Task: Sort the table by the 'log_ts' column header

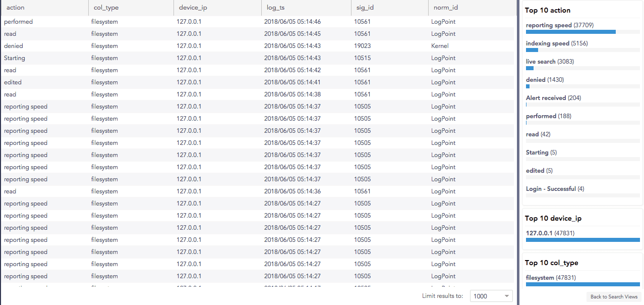Action: pyautogui.click(x=272, y=8)
